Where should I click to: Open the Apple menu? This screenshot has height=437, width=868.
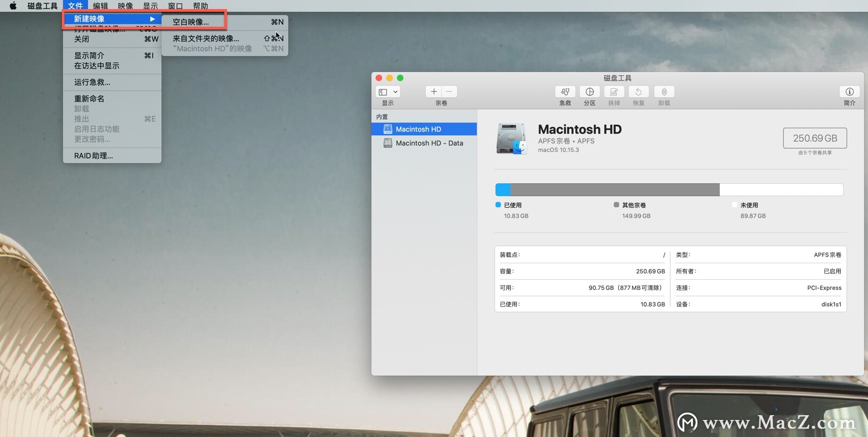pos(13,6)
